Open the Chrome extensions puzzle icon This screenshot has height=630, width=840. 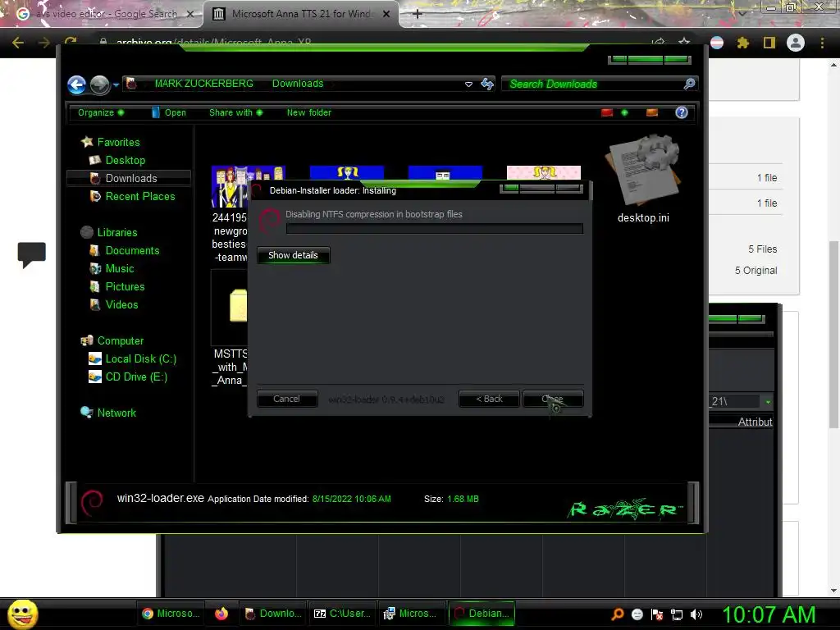pos(742,43)
